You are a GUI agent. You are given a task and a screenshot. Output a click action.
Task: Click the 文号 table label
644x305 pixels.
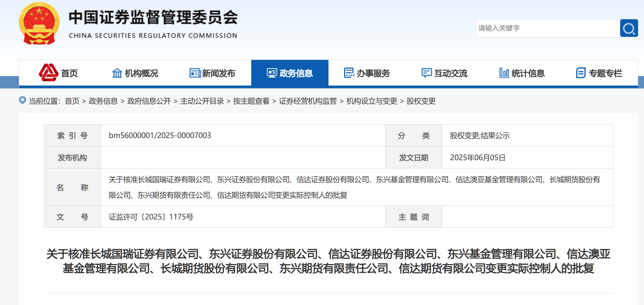[x=72, y=217]
